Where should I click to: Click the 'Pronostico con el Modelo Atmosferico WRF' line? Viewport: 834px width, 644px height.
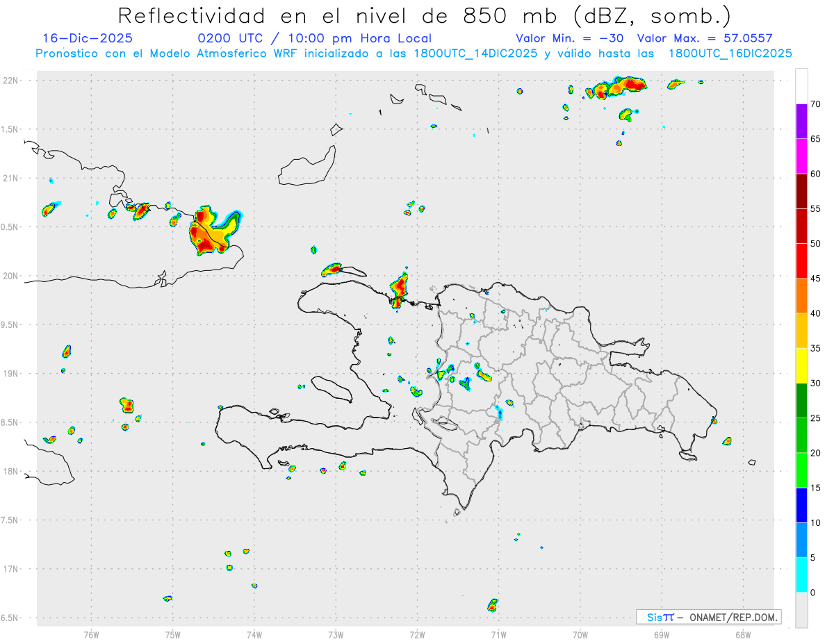[x=414, y=53]
